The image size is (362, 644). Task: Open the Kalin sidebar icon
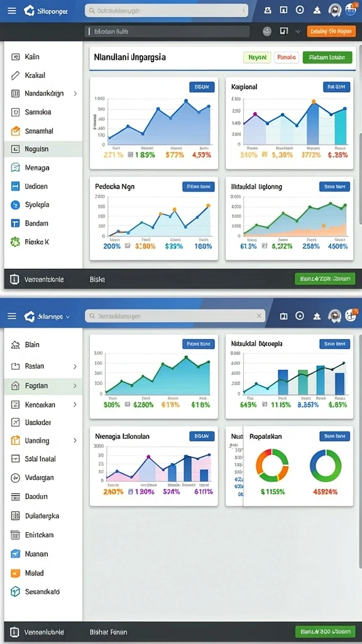15,57
